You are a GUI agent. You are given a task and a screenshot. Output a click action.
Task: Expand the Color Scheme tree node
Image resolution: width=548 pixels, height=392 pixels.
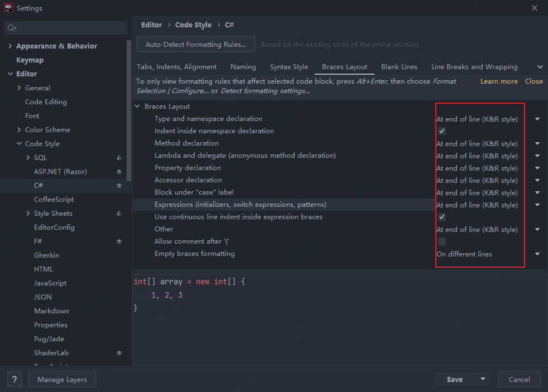click(19, 130)
